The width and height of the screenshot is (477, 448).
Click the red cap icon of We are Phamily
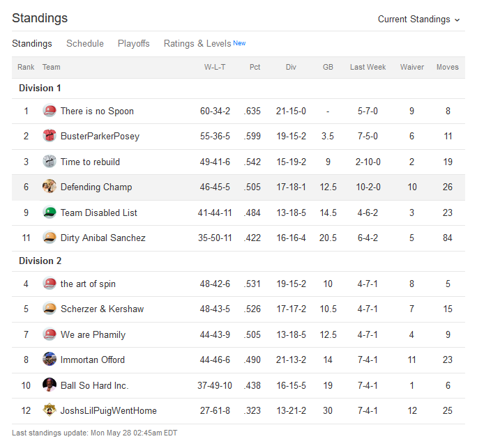[x=50, y=334]
